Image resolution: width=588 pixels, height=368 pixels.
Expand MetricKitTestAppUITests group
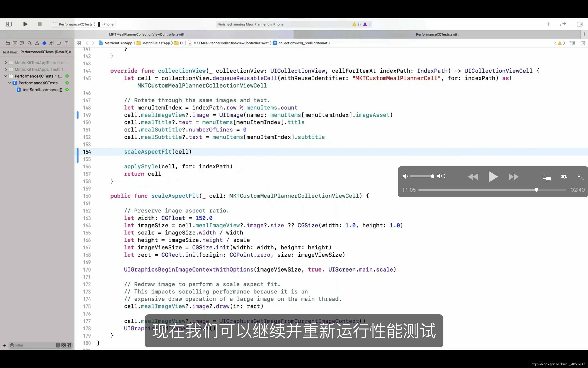coord(6,69)
